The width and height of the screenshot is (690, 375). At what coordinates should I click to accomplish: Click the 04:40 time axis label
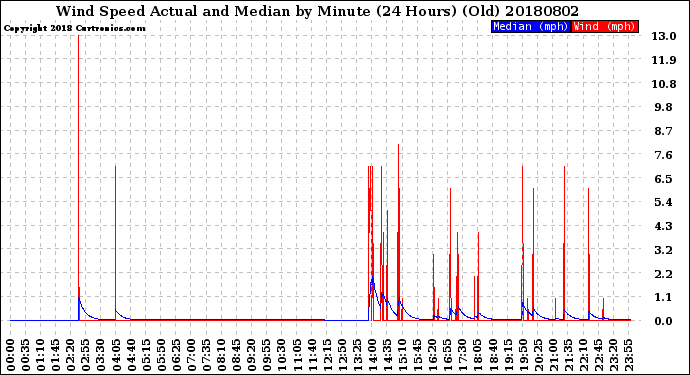[132, 355]
